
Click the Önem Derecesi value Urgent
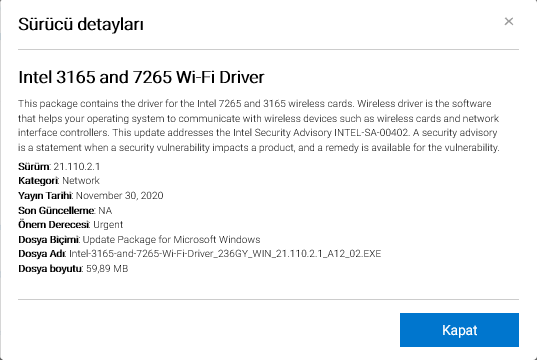tap(108, 225)
